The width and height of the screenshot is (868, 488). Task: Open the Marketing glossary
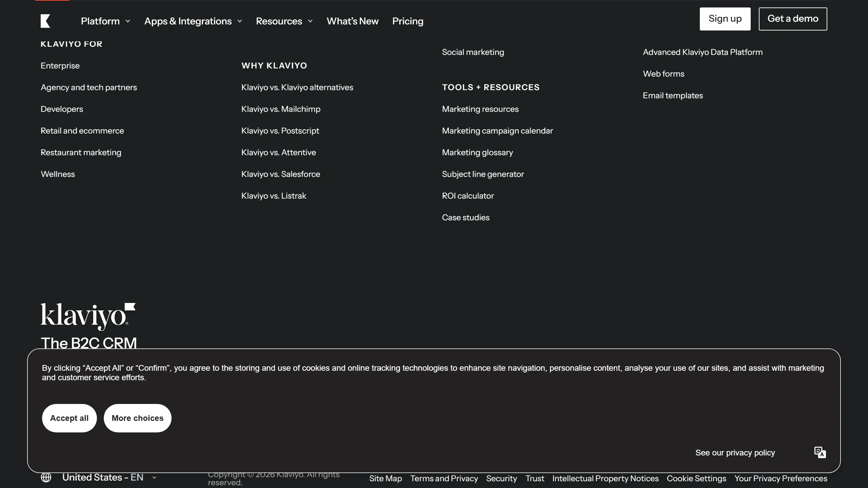click(x=477, y=152)
